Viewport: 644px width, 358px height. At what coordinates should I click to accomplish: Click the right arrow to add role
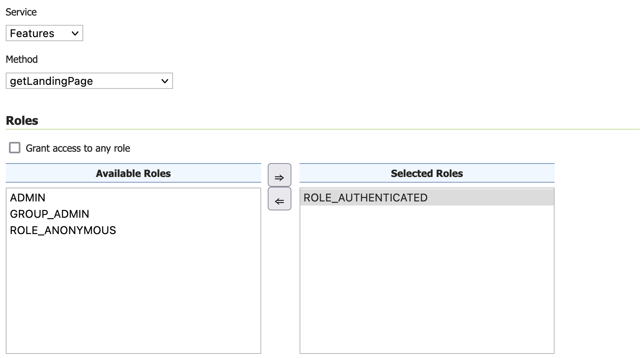click(279, 175)
